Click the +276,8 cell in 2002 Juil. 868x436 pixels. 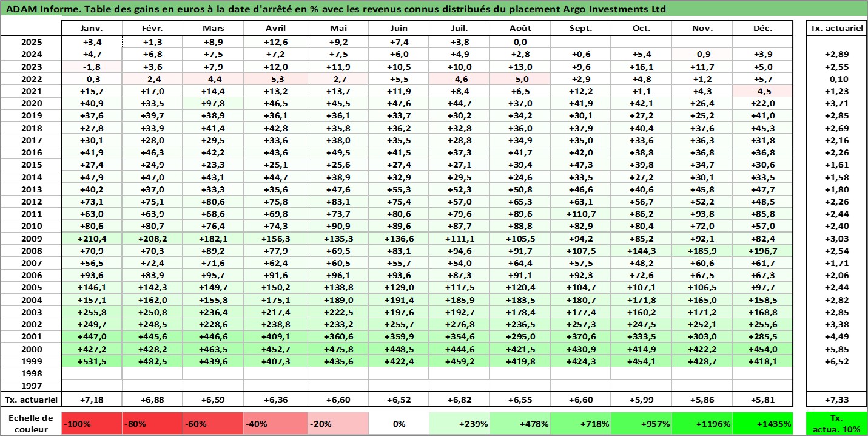[459, 324]
